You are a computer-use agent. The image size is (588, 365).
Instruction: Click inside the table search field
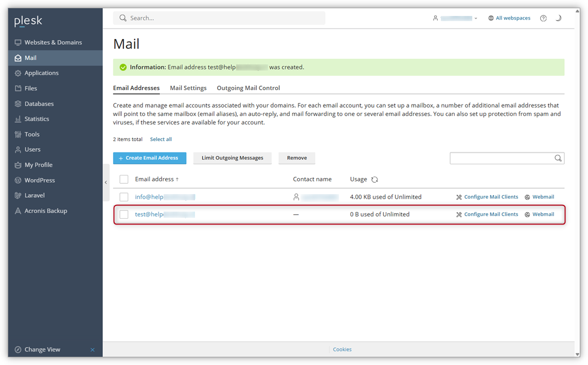502,158
